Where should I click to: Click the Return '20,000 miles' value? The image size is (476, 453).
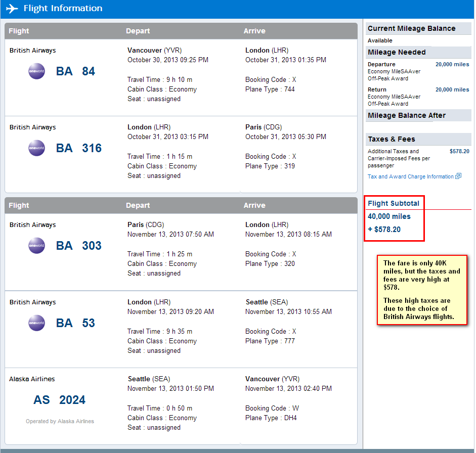452,89
